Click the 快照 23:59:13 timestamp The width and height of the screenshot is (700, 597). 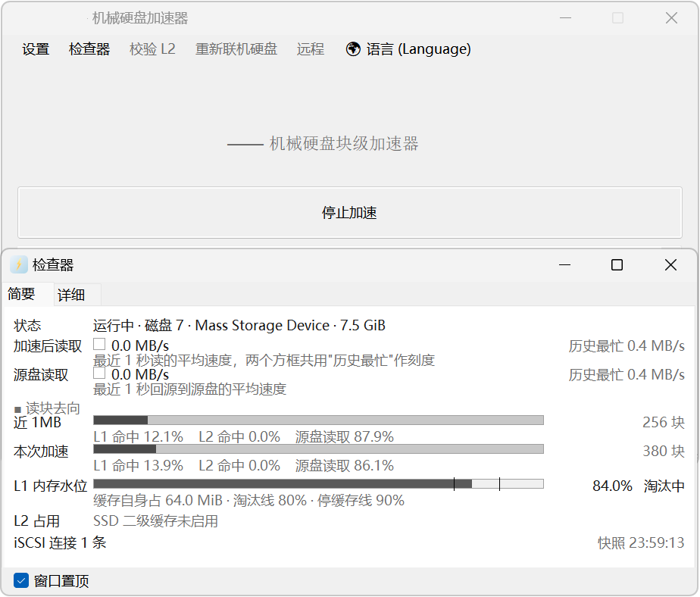tap(641, 542)
